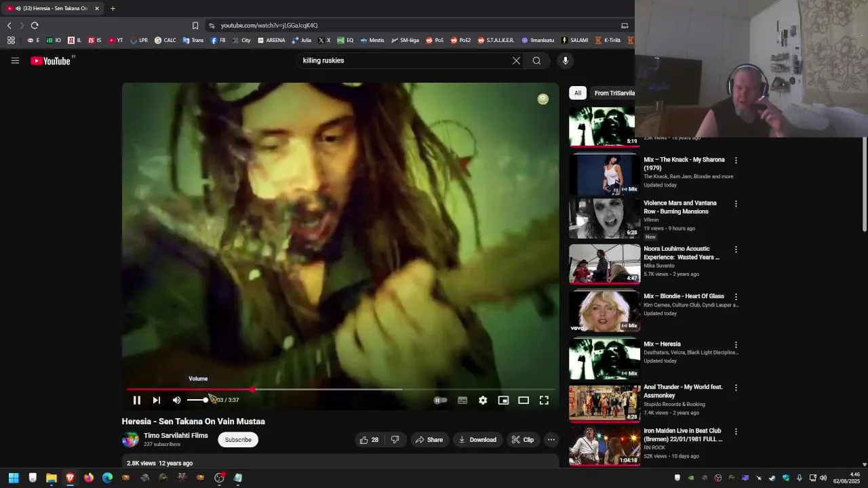Screen dimensions: 868x488
Task: Toggle subtitles/closed captions
Action: tap(462, 400)
